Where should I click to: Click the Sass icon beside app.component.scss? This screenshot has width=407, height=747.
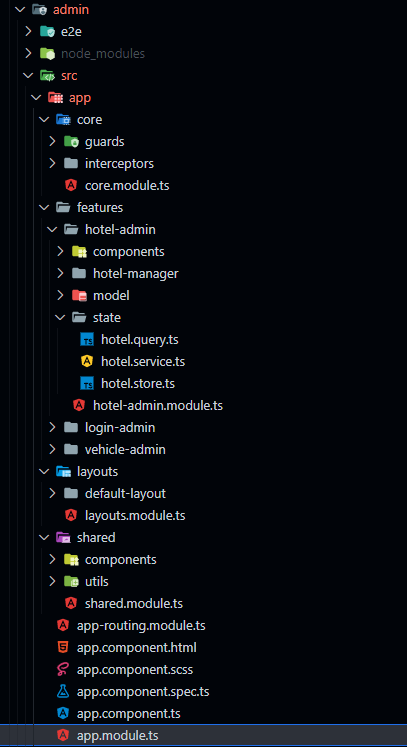(63, 669)
